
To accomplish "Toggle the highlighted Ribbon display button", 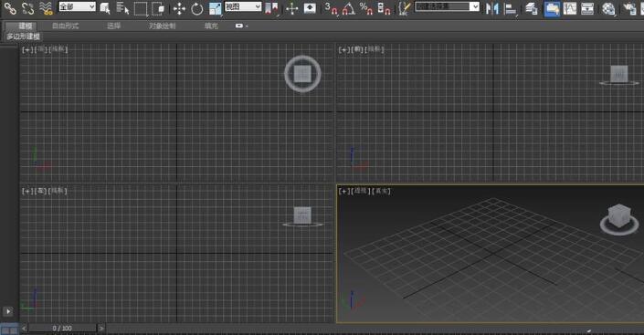I will coord(552,8).
